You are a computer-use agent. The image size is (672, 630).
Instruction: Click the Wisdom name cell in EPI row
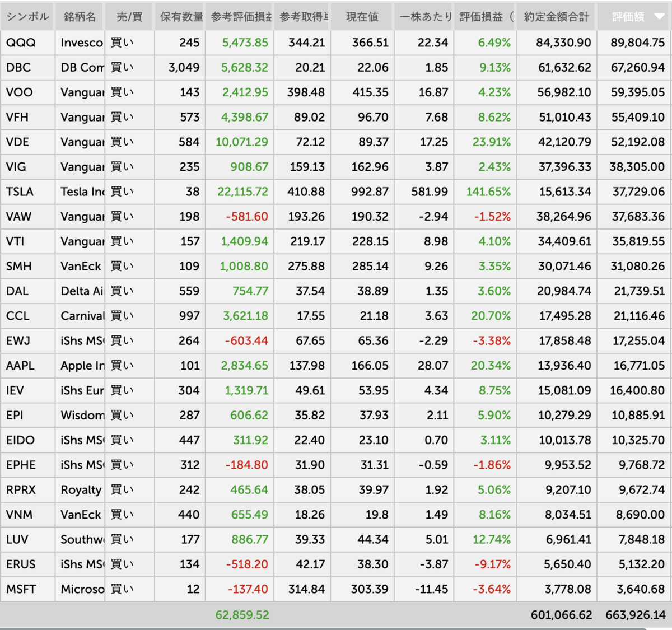click(80, 415)
